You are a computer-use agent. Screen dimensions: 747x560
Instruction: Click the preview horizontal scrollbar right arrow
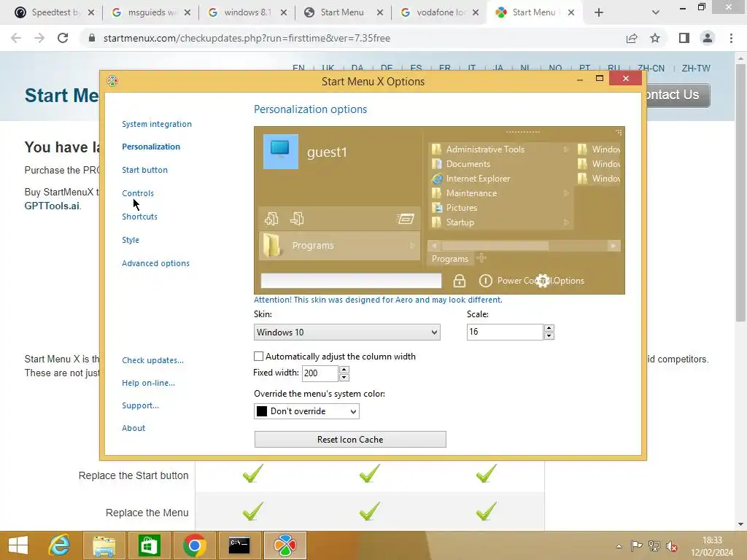614,246
